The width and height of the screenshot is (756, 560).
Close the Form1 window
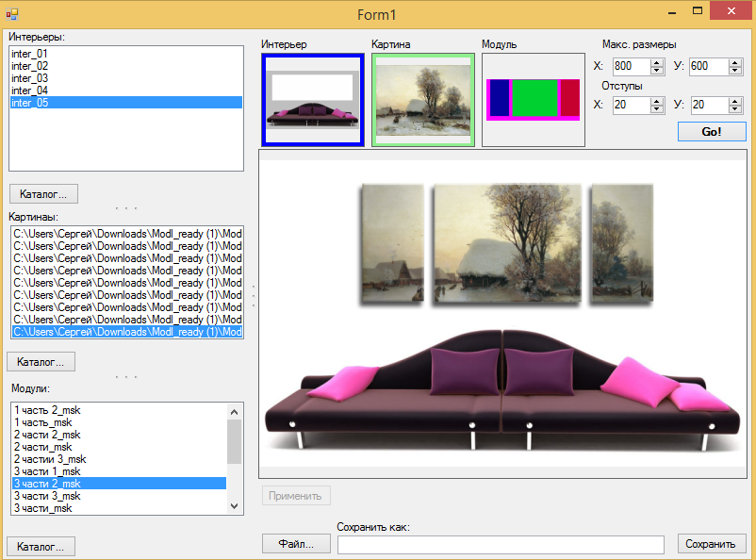click(731, 10)
